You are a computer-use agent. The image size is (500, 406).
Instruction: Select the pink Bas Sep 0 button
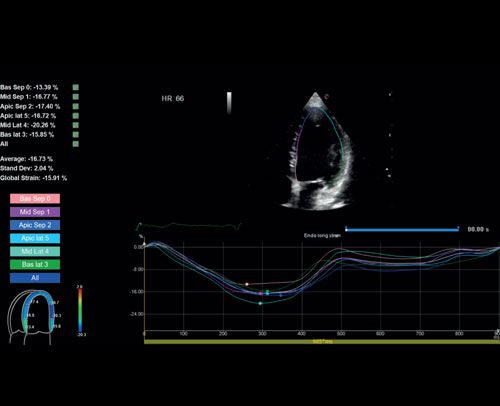pyautogui.click(x=35, y=199)
